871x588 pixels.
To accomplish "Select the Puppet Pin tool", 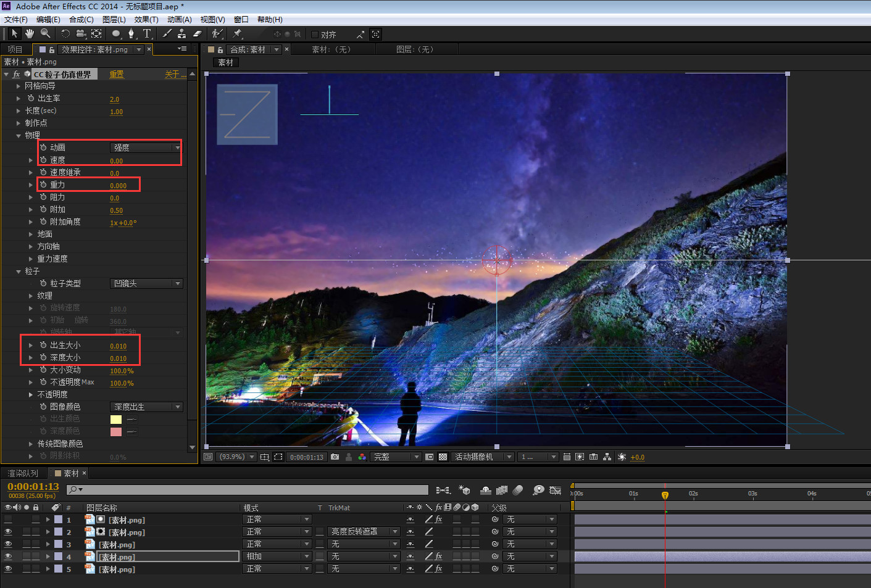I will (x=238, y=34).
